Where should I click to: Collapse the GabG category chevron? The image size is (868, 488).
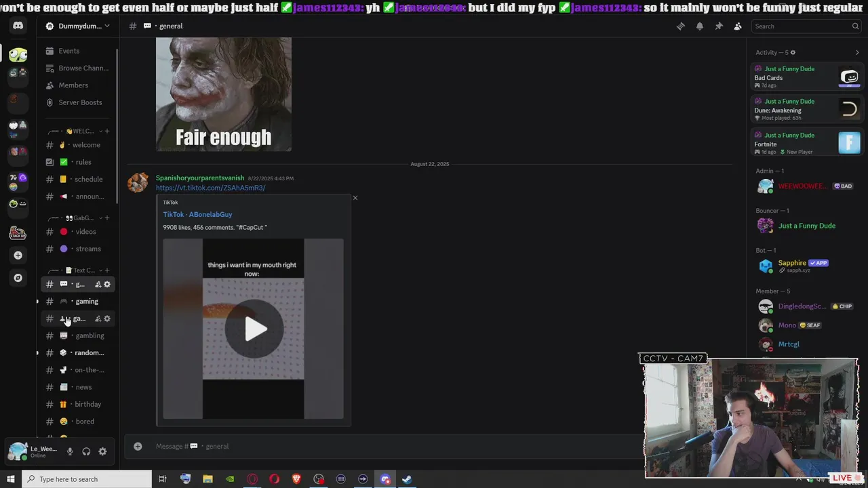pyautogui.click(x=100, y=218)
